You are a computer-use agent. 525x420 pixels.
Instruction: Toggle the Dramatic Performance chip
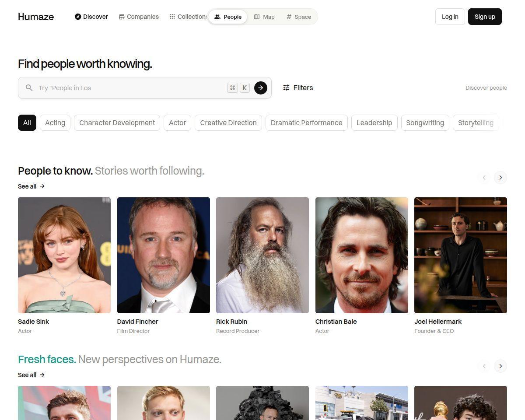306,122
